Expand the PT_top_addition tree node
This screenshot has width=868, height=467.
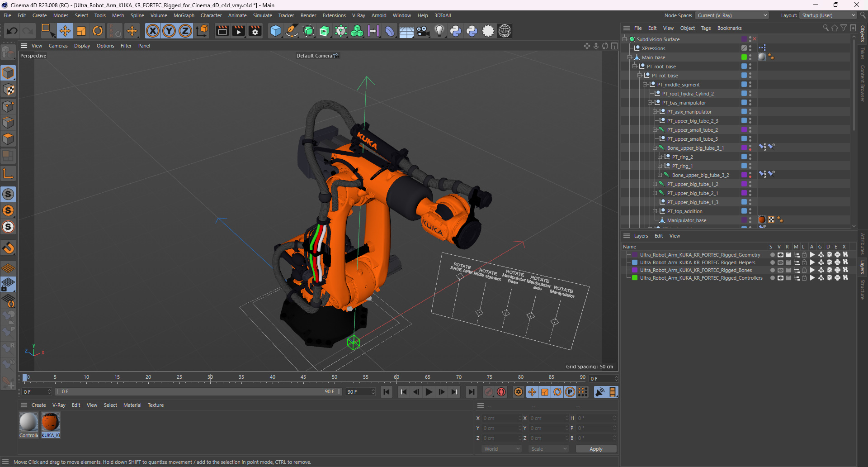point(655,211)
